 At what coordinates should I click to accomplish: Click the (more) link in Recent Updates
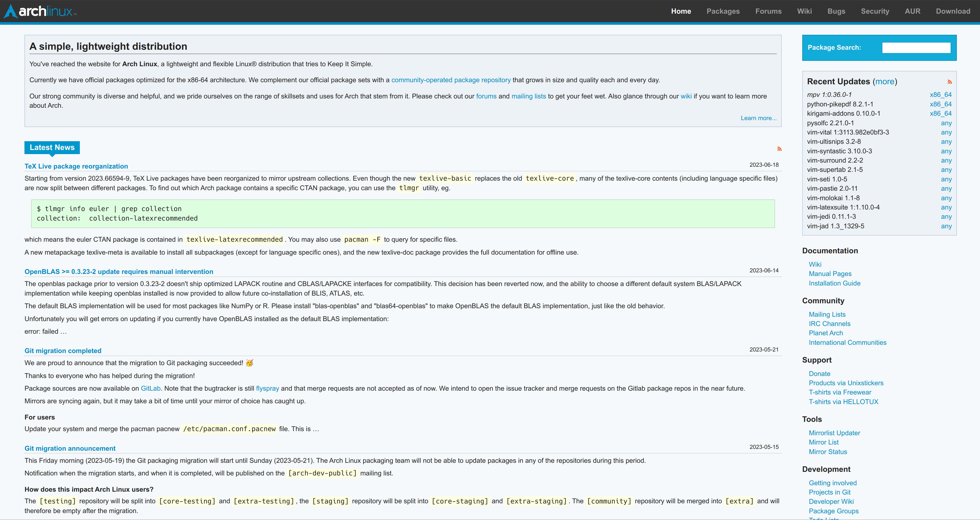click(884, 81)
